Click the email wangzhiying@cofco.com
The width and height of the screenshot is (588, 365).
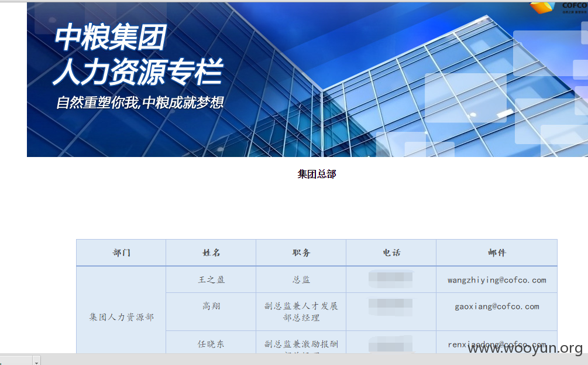coord(497,280)
